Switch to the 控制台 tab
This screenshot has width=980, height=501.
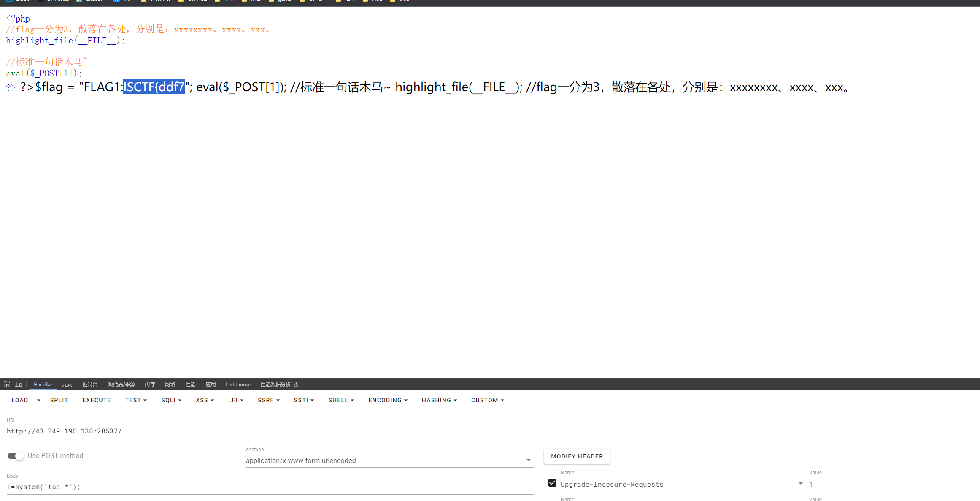90,384
